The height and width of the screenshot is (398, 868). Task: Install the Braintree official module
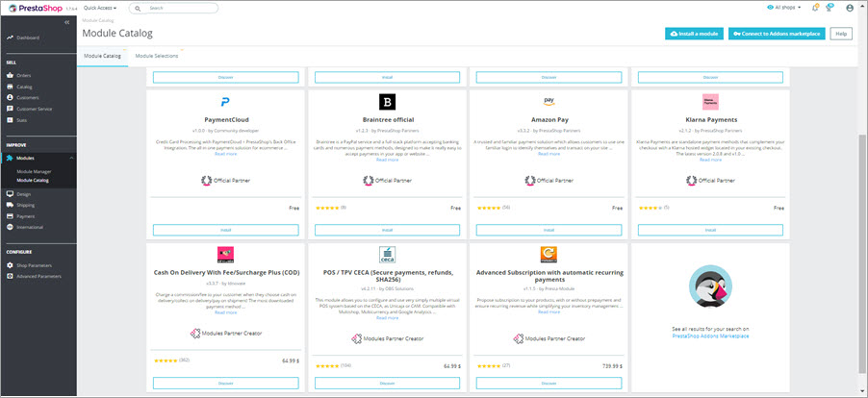pyautogui.click(x=387, y=230)
